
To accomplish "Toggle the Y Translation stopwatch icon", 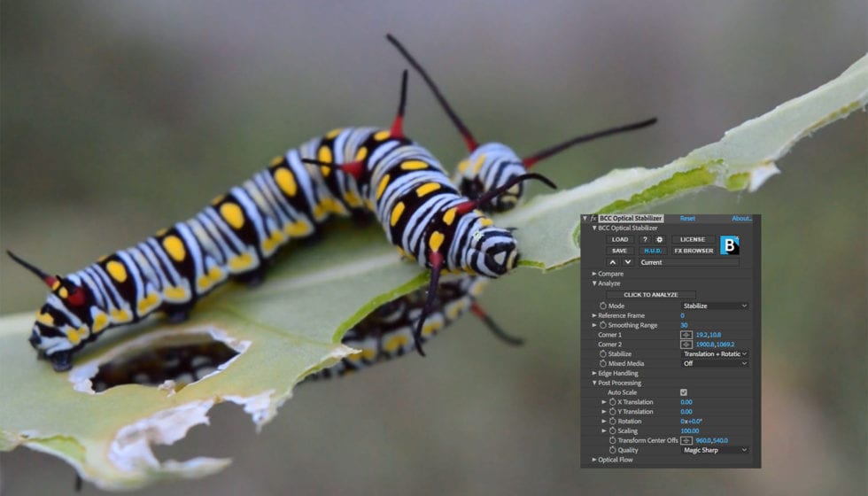I will coord(613,412).
